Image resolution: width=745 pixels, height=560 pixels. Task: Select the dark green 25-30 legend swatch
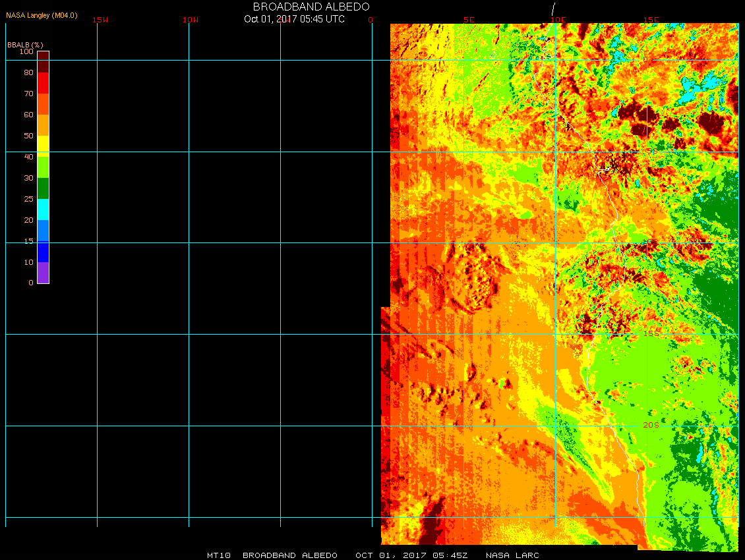pos(44,188)
